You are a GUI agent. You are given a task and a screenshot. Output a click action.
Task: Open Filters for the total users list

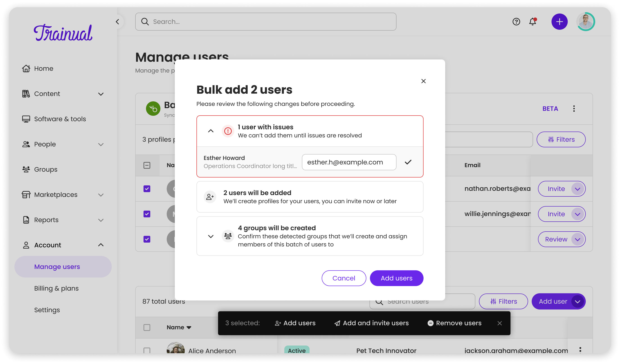tap(503, 301)
